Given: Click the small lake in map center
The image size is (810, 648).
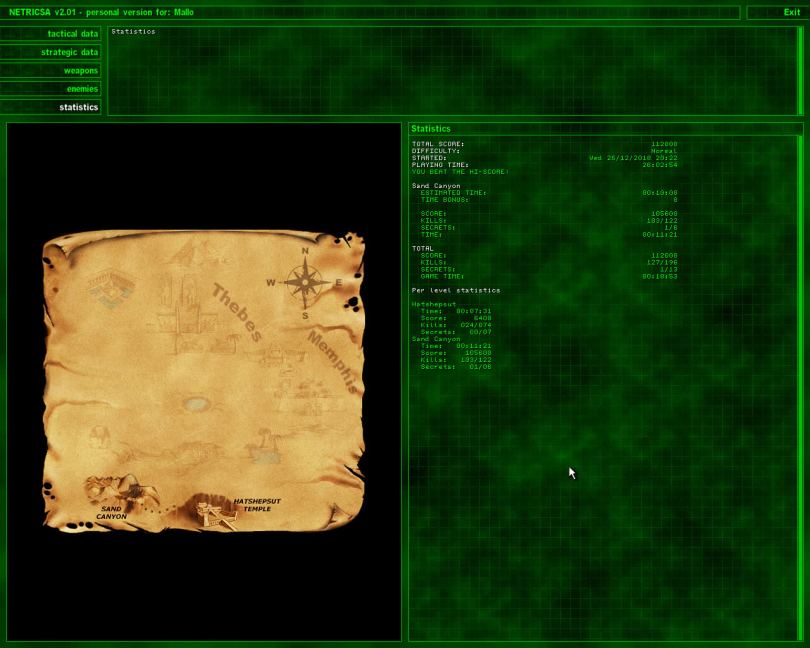Looking at the screenshot, I should pyautogui.click(x=196, y=405).
